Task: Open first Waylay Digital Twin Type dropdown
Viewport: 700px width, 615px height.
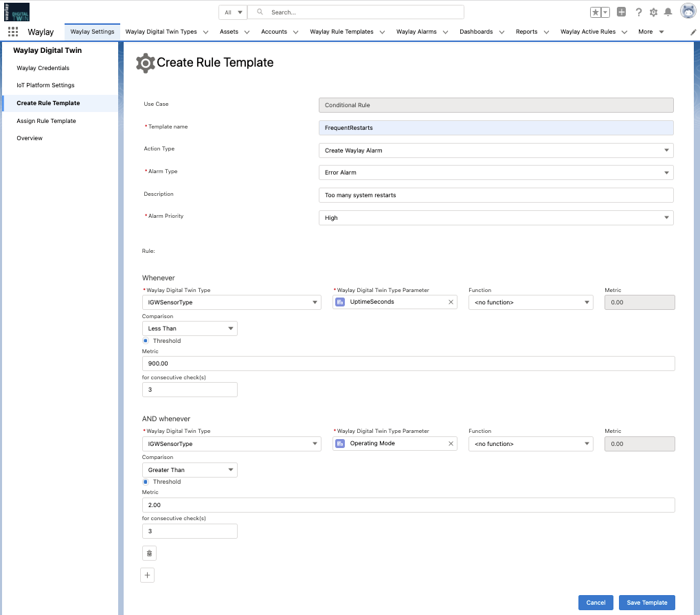Action: point(232,302)
